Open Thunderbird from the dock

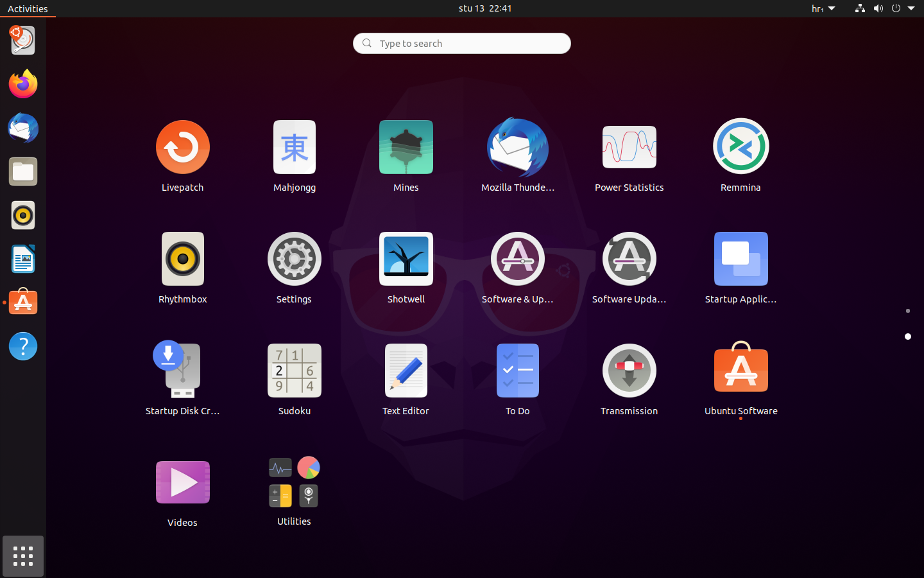tap(23, 128)
